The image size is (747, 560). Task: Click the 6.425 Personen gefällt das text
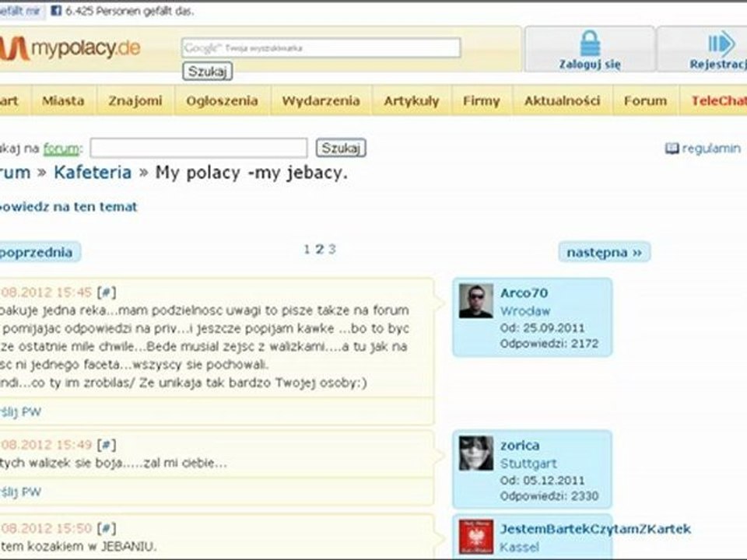tap(130, 11)
